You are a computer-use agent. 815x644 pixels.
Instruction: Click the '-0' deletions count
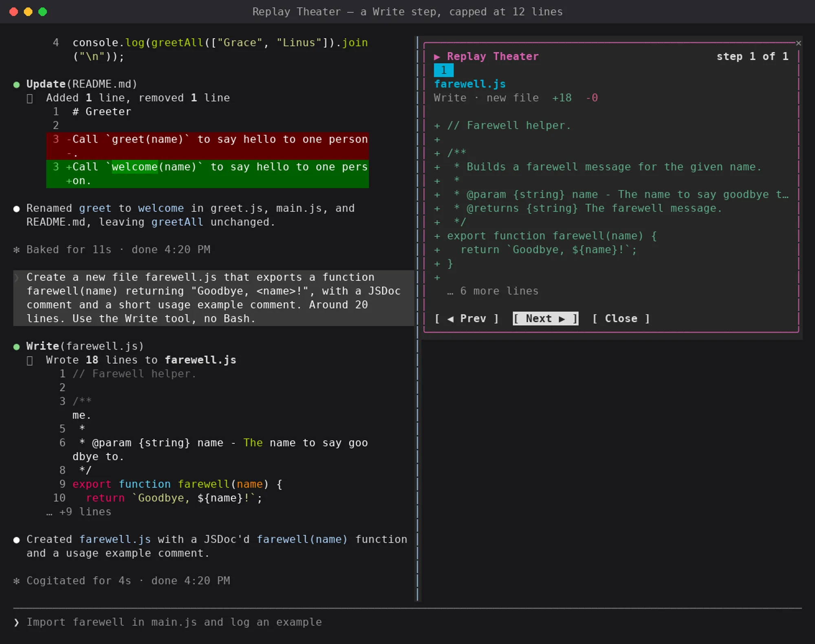tap(592, 98)
